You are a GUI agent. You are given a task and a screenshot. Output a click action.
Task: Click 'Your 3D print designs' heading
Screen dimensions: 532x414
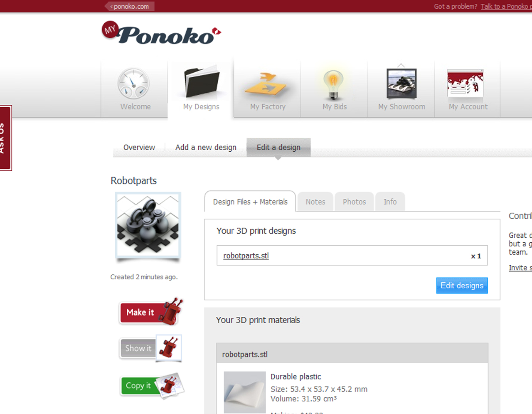(256, 231)
